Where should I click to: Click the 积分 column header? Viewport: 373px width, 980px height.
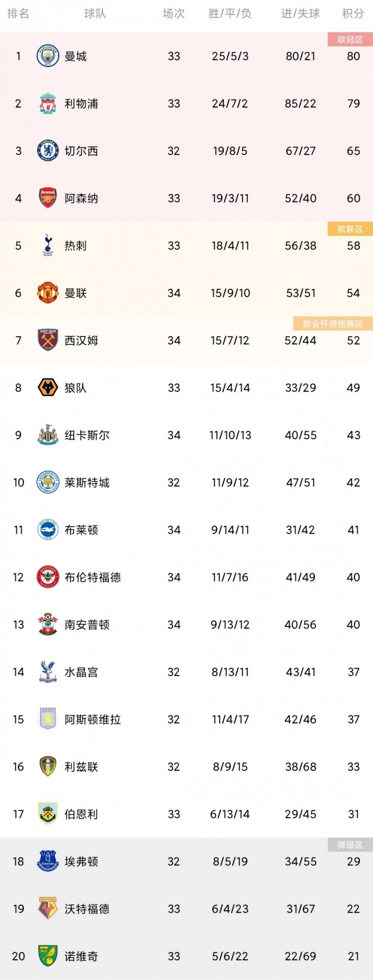(353, 13)
